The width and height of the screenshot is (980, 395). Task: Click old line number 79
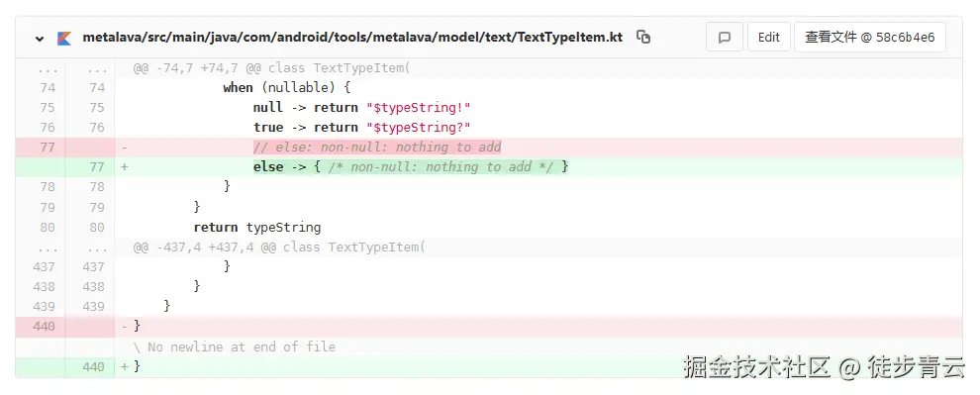click(48, 207)
